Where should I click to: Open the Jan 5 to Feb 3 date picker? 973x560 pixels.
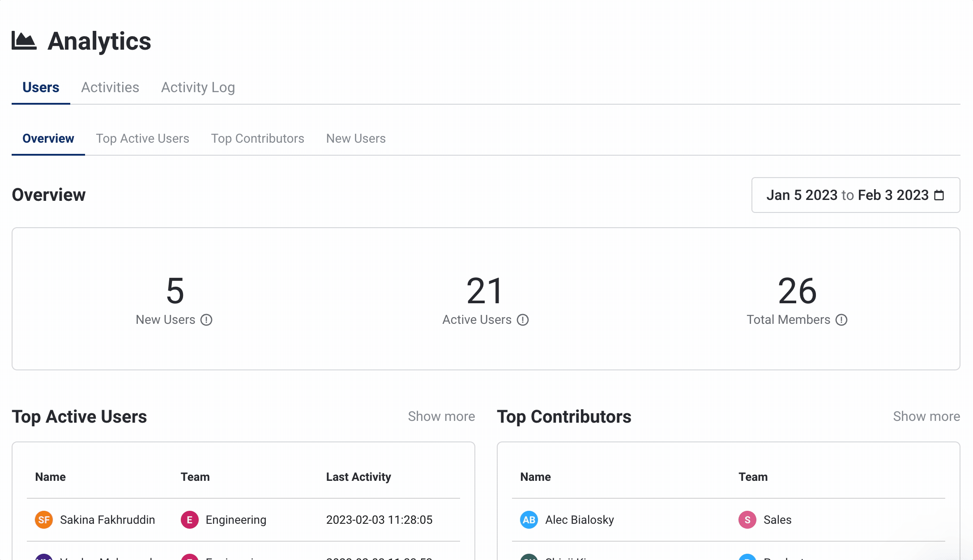point(847,195)
